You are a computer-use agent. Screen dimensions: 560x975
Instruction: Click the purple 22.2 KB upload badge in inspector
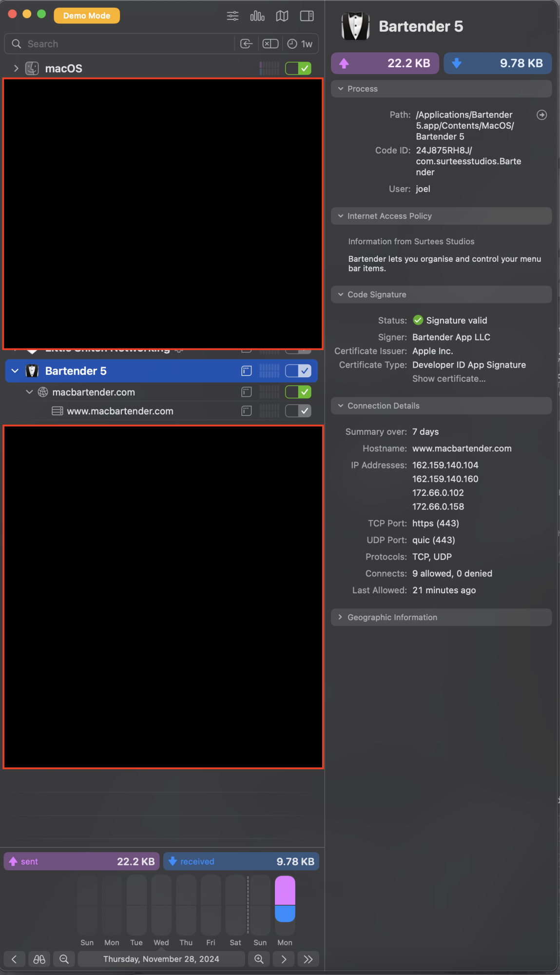coord(385,63)
